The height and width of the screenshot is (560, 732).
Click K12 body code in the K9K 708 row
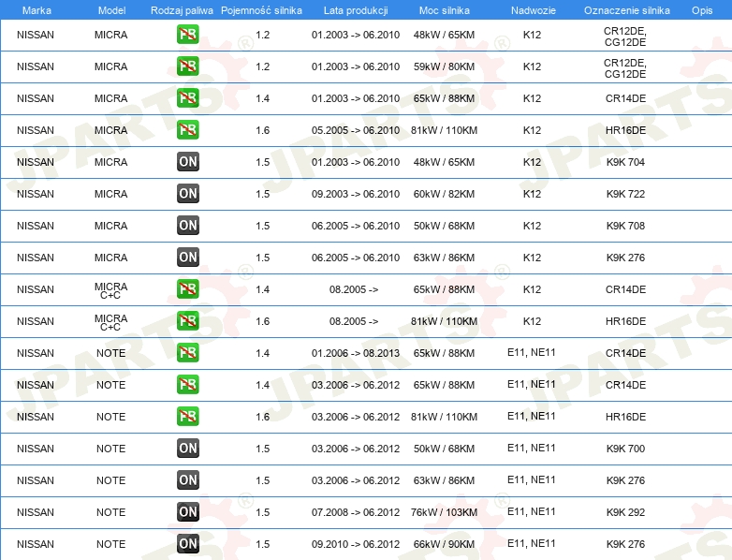532,226
